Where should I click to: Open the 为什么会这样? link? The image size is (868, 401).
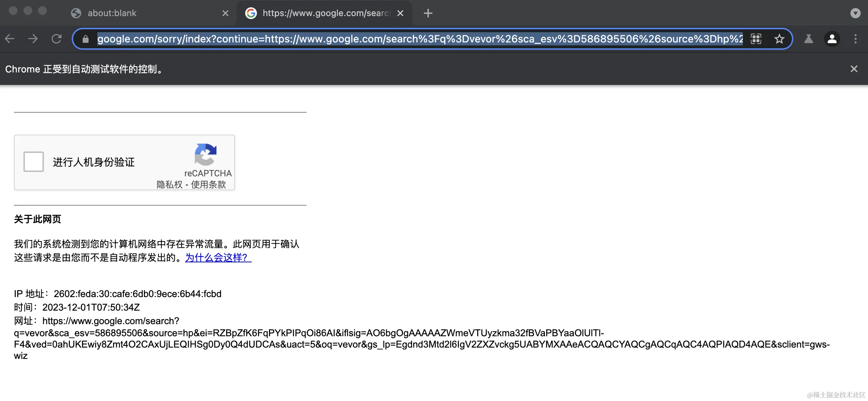[218, 258]
